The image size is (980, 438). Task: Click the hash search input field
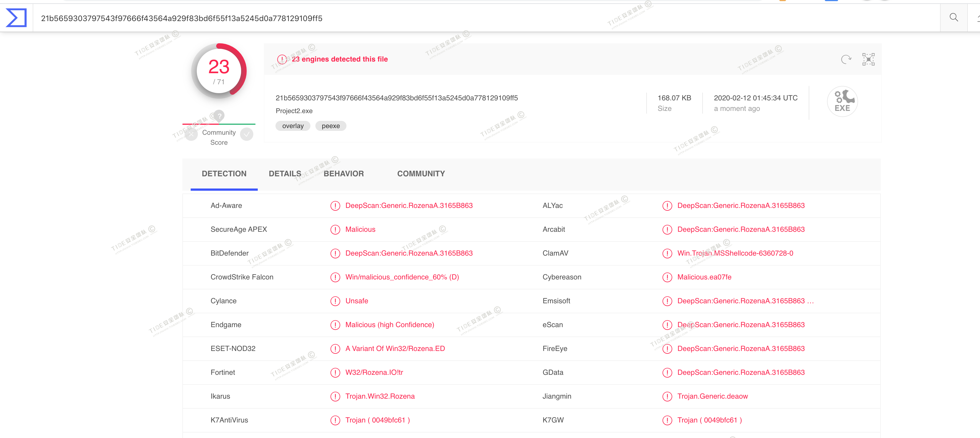[x=456, y=18]
